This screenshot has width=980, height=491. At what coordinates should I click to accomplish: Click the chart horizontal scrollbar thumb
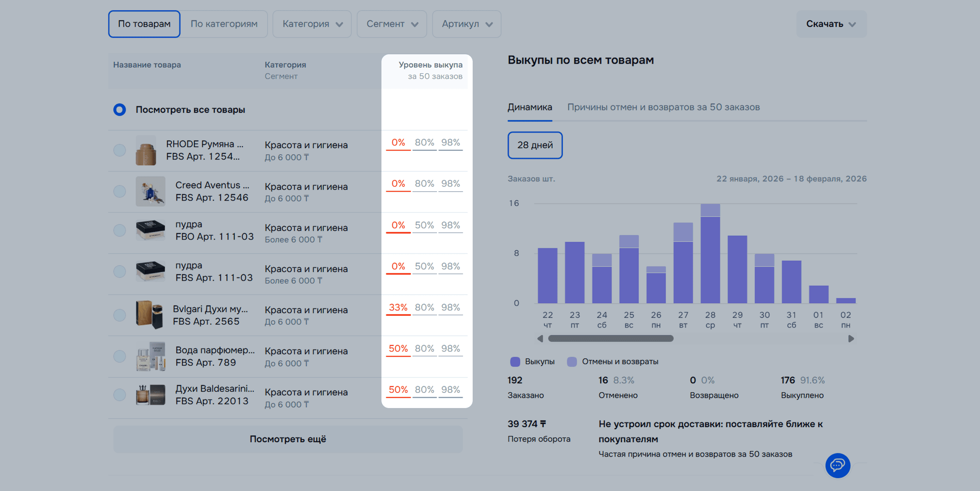pos(610,338)
